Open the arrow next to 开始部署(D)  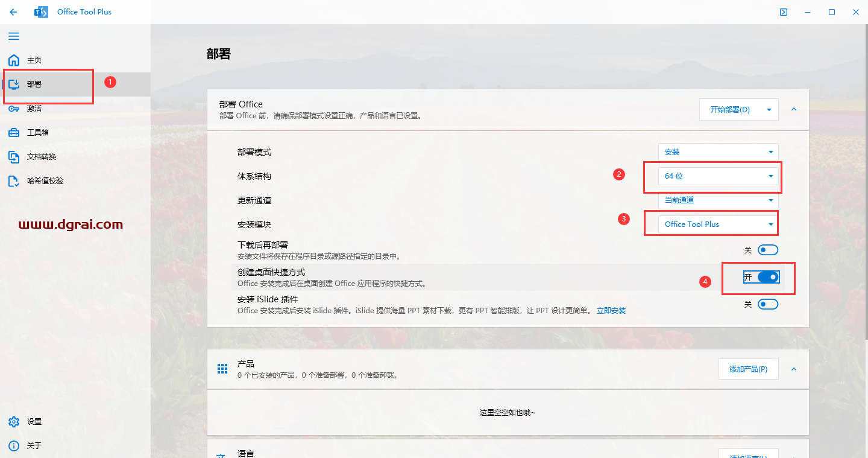[x=769, y=110]
